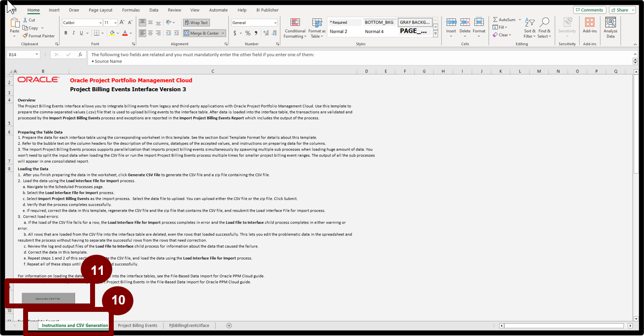The width and height of the screenshot is (644, 336).
Task: Click the Insert Function fx icon
Action: coord(79,55)
